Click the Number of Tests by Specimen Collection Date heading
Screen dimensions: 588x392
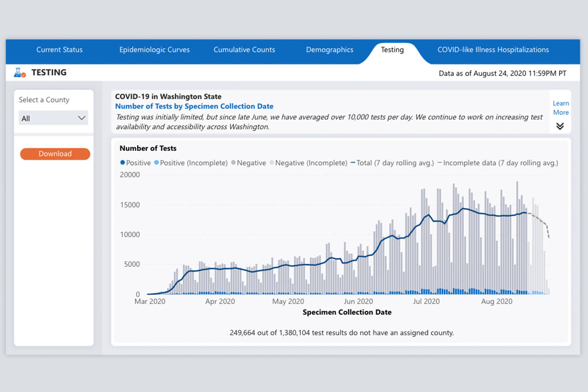(194, 107)
